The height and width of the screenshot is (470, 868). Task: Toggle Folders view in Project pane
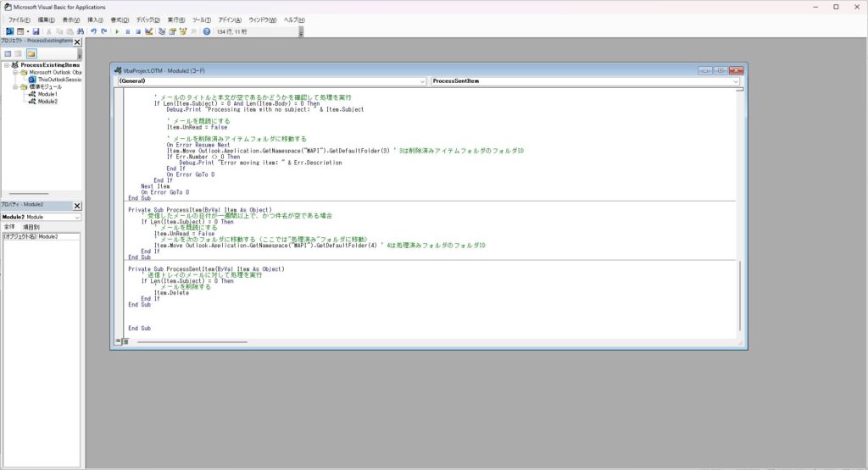point(31,53)
